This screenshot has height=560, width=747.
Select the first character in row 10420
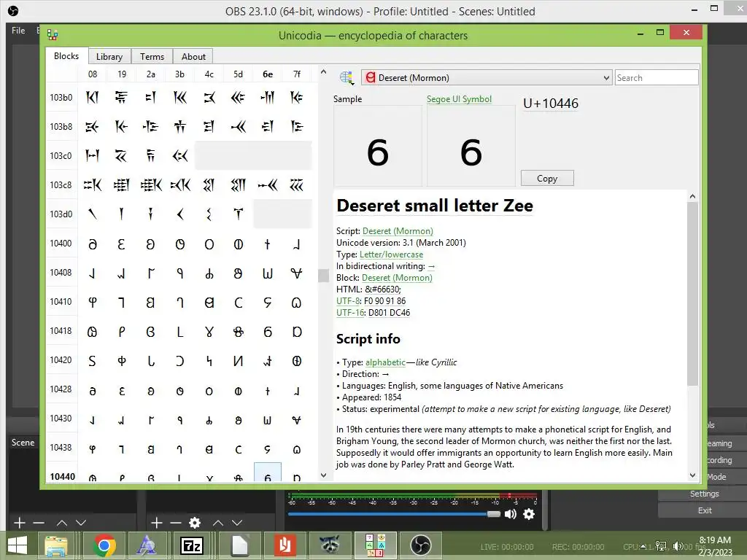(x=93, y=360)
